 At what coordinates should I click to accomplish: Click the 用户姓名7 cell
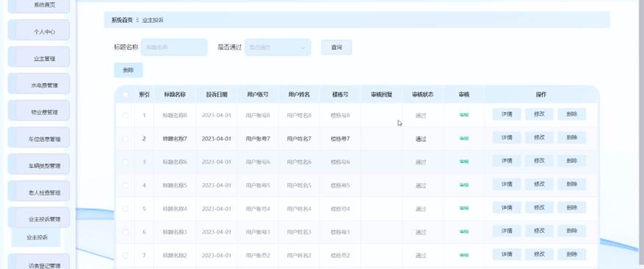tap(299, 139)
